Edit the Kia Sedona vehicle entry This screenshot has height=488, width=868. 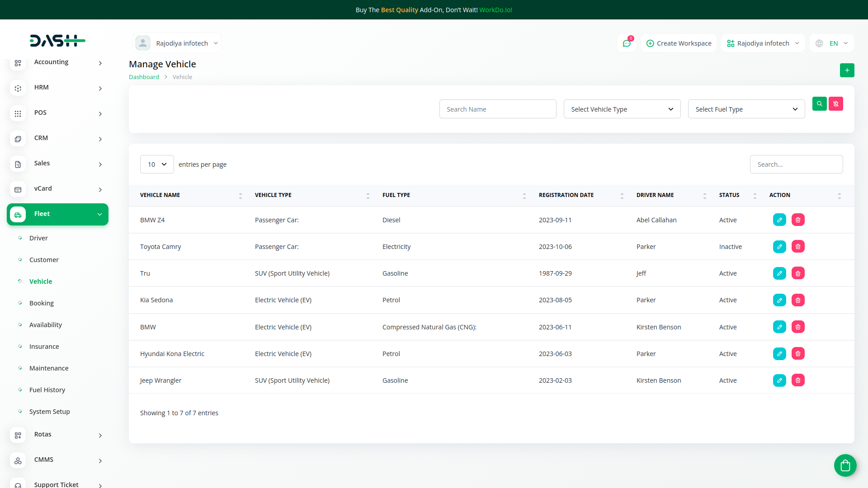pos(779,300)
